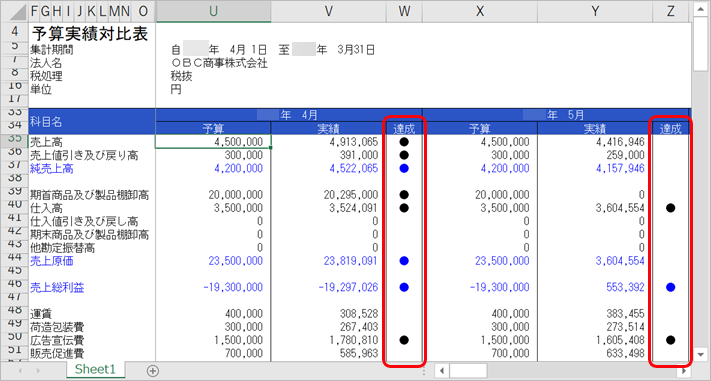Click the cell with value 20,295,000

point(351,195)
